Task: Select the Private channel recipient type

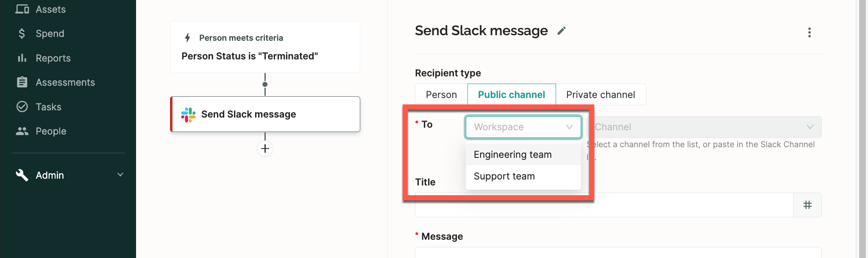Action: [601, 94]
